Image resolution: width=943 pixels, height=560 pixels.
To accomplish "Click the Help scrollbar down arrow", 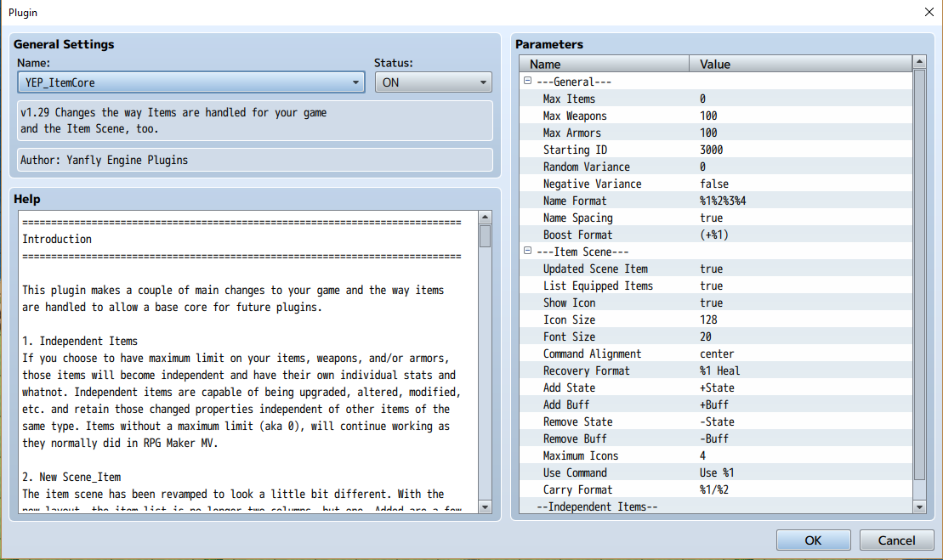I will (x=485, y=506).
